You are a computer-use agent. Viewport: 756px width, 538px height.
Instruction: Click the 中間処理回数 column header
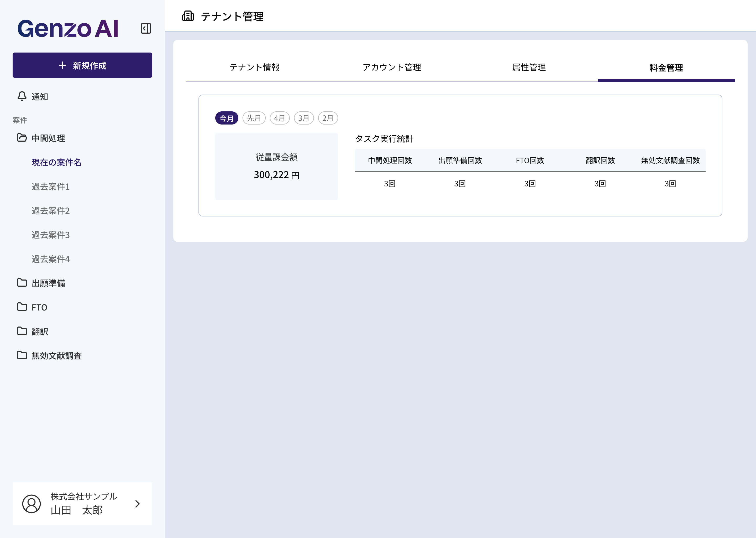[390, 160]
